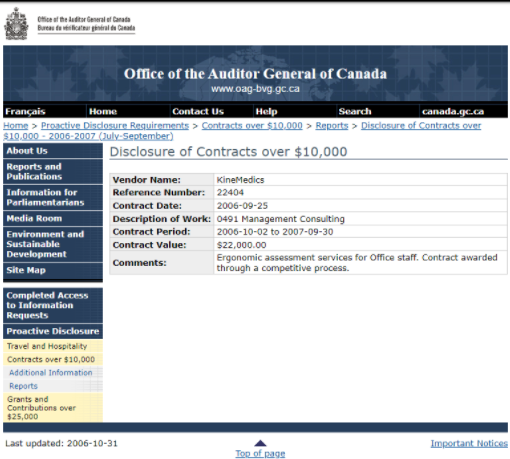
Task: Click the Canada coat of arms logo
Action: 16,24
